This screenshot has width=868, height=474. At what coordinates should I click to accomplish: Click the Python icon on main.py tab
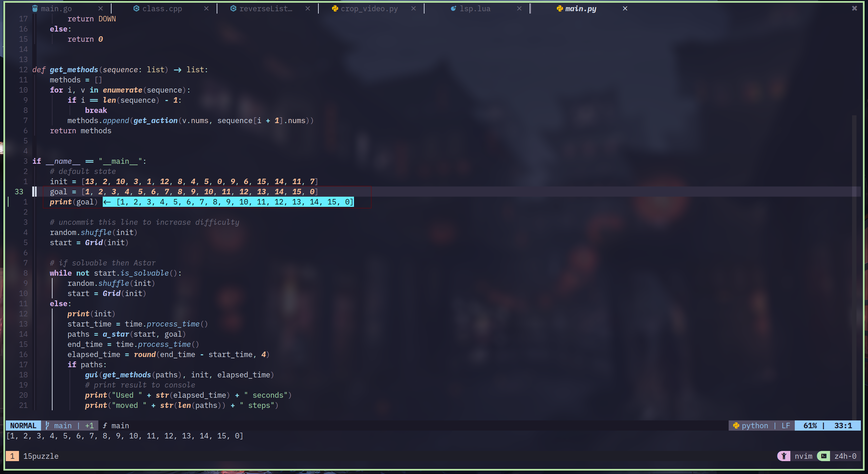[x=560, y=8]
